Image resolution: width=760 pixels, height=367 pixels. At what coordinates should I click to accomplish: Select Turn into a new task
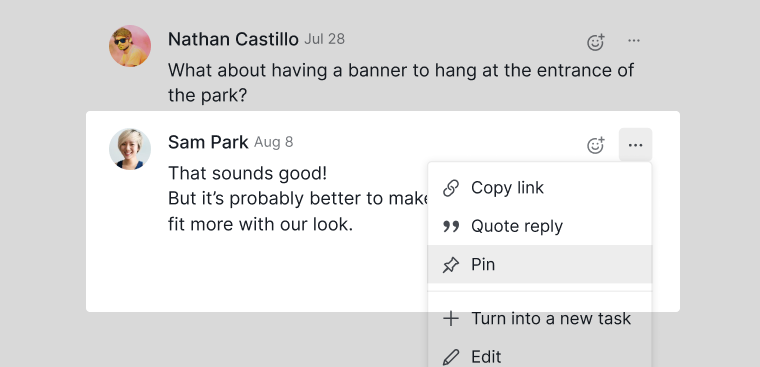pos(539,319)
